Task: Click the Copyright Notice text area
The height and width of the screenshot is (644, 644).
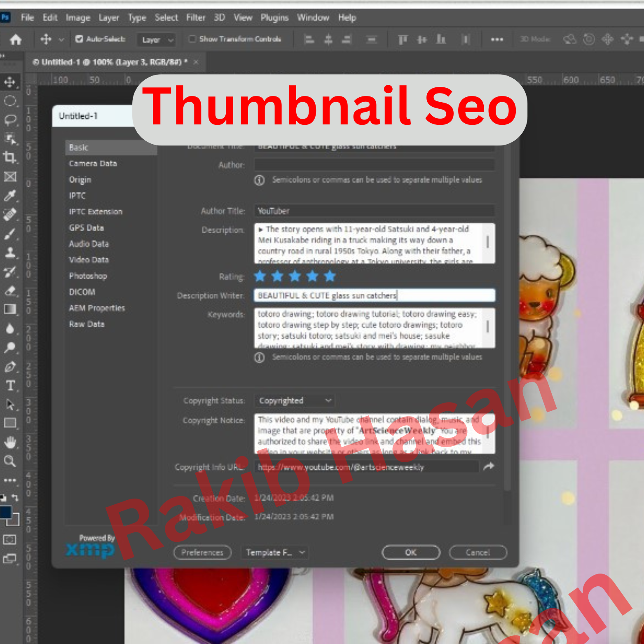Action: (x=375, y=433)
